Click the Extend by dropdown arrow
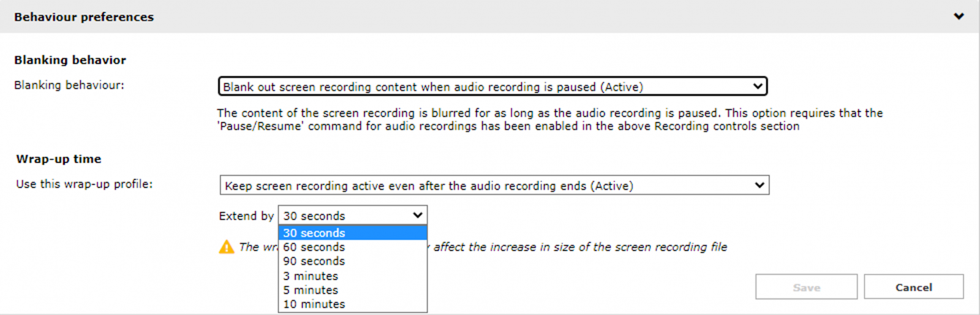The image size is (980, 315). pyautogui.click(x=418, y=216)
